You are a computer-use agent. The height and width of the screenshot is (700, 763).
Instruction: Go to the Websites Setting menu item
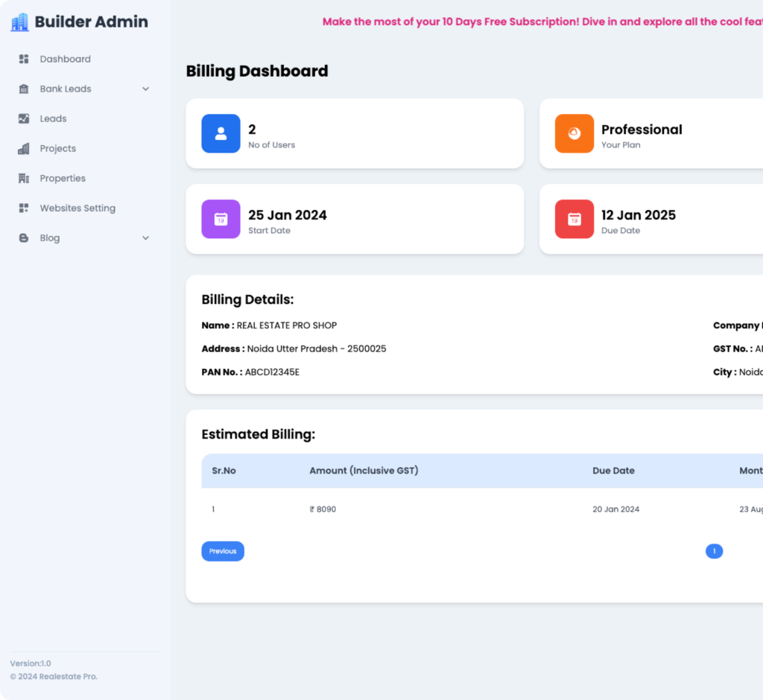(77, 208)
